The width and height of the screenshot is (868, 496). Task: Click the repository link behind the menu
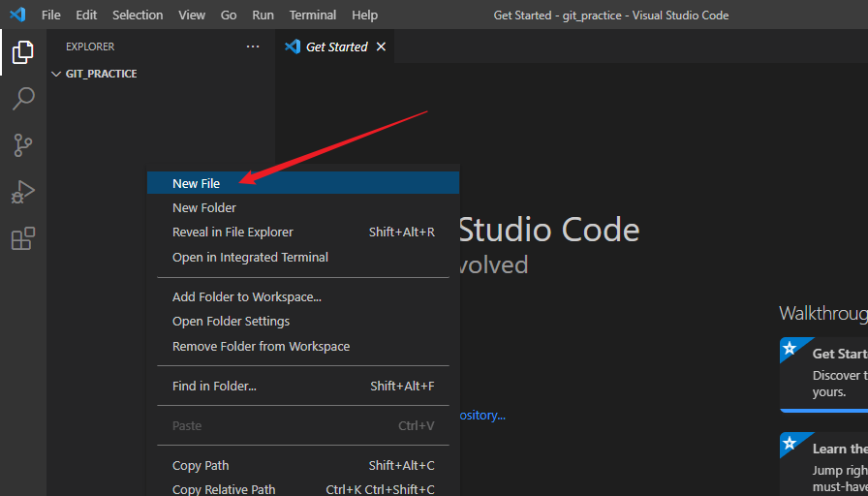(482, 416)
